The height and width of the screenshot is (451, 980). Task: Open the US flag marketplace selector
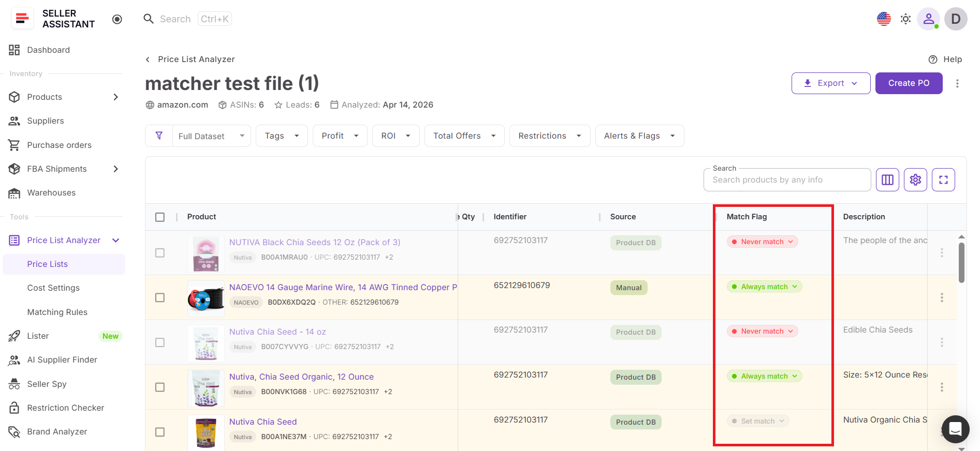(x=884, y=19)
